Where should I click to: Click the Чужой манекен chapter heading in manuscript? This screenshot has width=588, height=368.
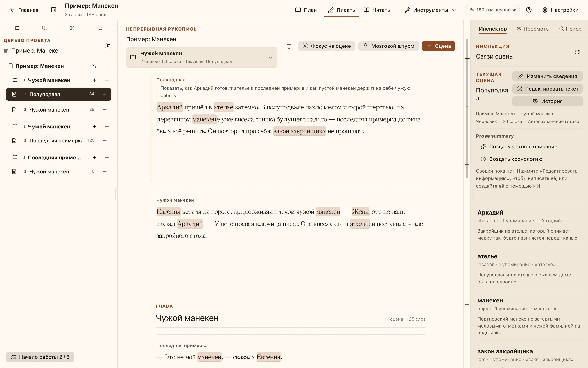(x=187, y=318)
